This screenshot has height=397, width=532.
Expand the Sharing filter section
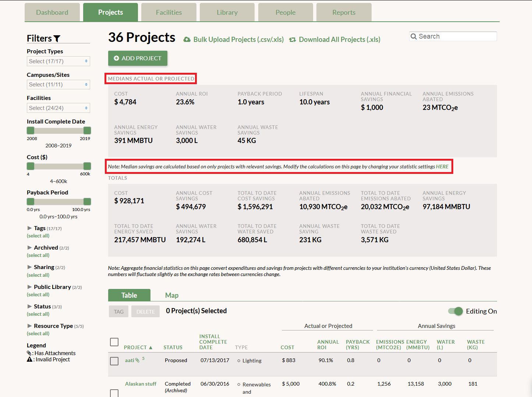coord(29,267)
